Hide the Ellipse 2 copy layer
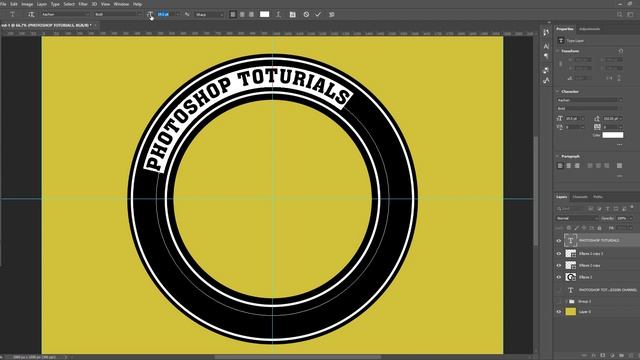Image resolution: width=640 pixels, height=360 pixels. click(559, 265)
